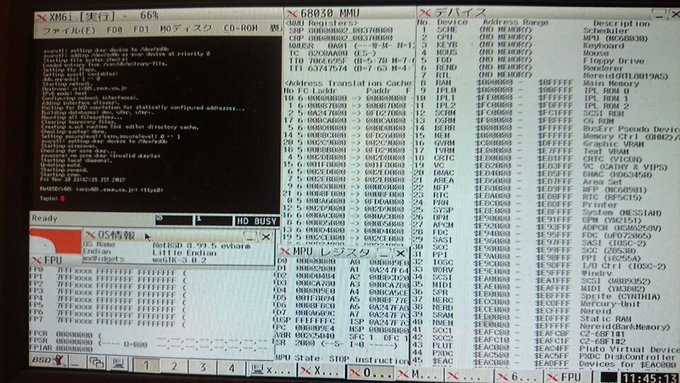
Task: Click the 'Little Endian' value in OS情報
Action: pos(184,252)
